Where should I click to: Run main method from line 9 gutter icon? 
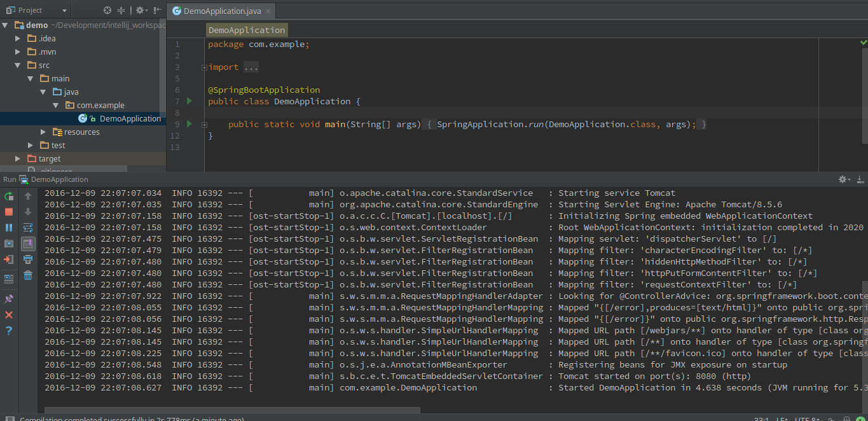click(x=188, y=124)
